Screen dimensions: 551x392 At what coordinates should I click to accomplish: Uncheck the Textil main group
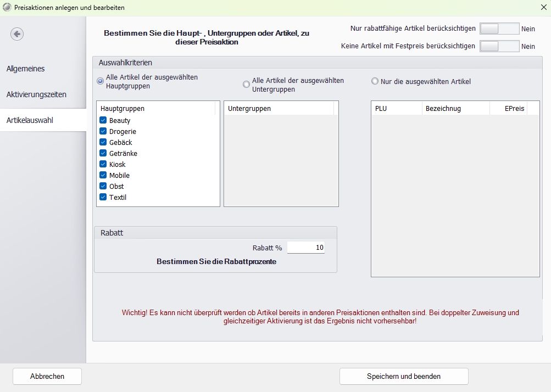[x=103, y=197]
